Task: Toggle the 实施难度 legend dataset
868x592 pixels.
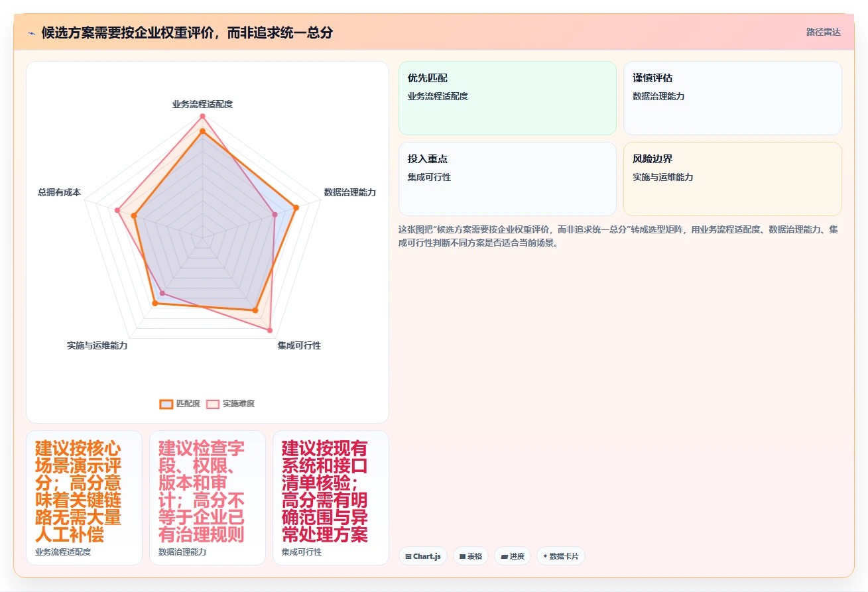Action: pos(230,404)
